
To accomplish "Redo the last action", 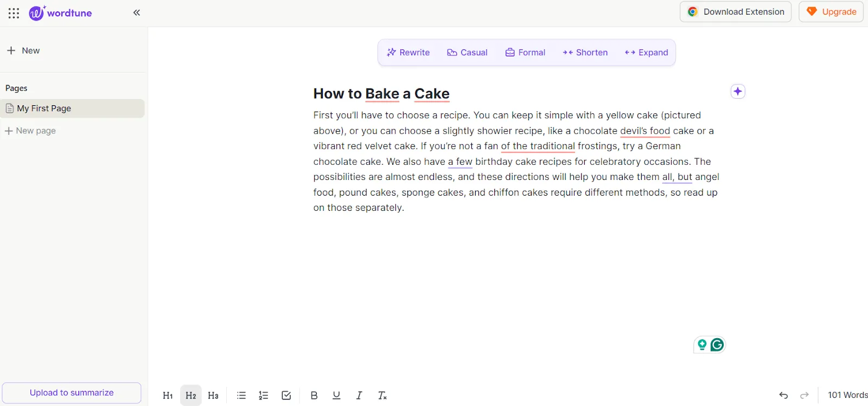I will [805, 395].
